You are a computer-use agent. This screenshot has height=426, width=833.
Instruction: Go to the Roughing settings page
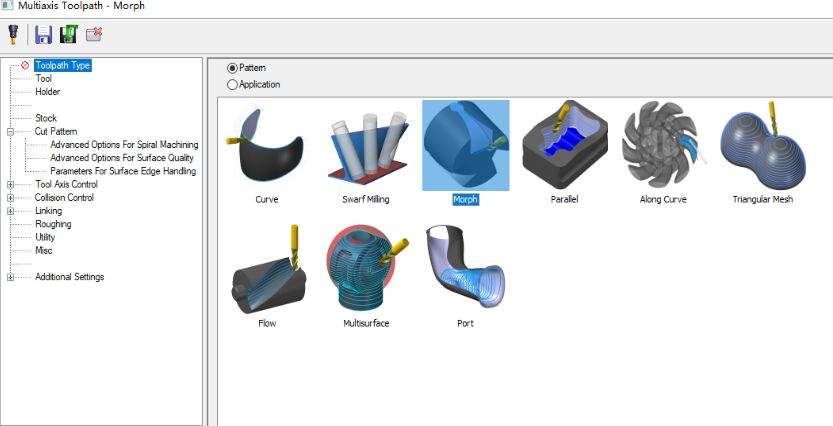[x=53, y=224]
